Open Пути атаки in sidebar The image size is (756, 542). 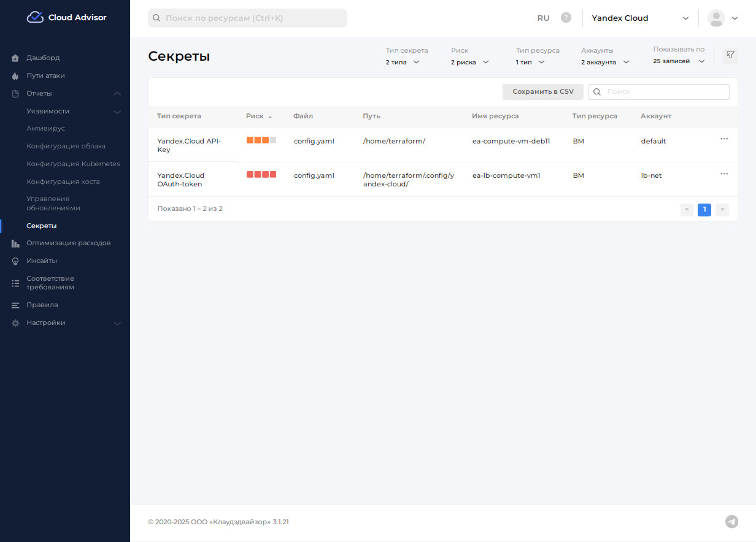tap(45, 76)
